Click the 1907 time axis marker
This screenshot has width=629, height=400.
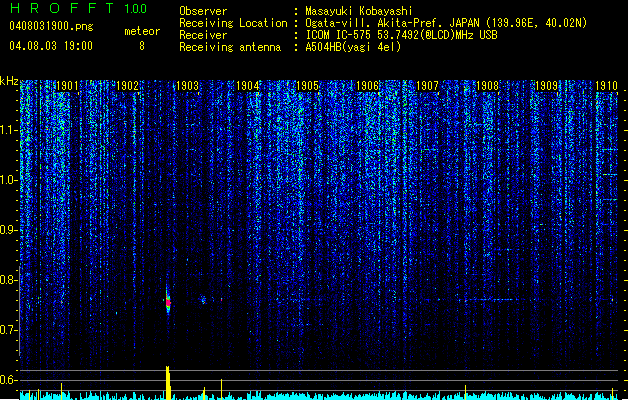coord(427,86)
